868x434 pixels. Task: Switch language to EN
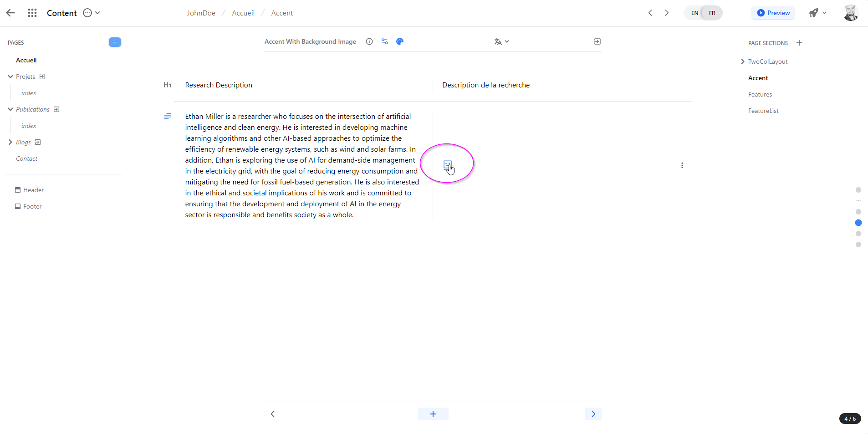[694, 13]
